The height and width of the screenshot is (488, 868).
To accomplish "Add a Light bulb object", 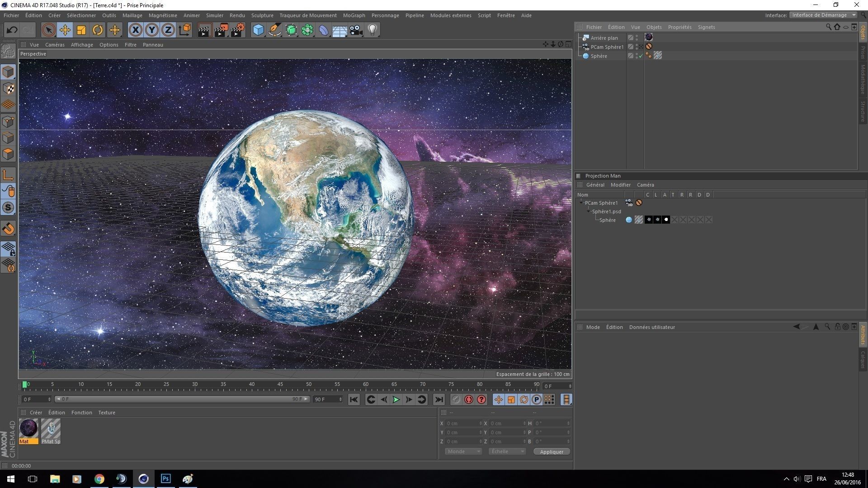I will (x=373, y=30).
